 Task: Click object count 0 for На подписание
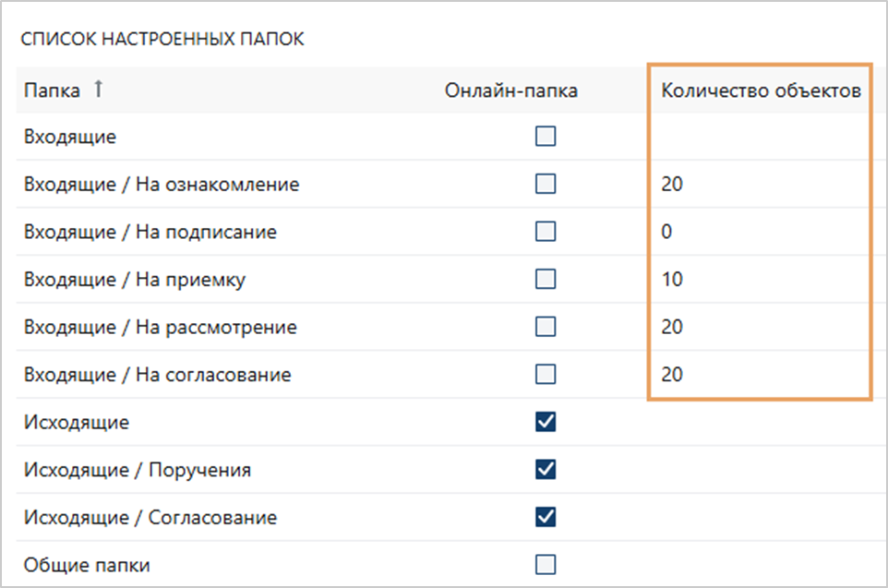(666, 231)
